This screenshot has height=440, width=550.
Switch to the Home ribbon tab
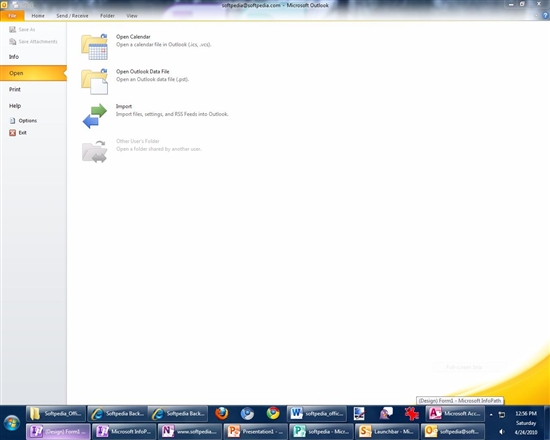point(38,15)
